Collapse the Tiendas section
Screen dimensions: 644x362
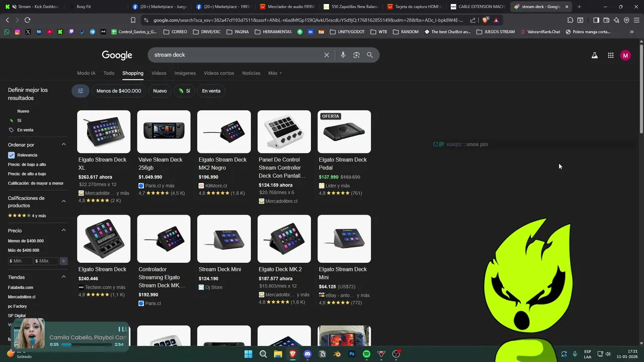[x=63, y=277]
